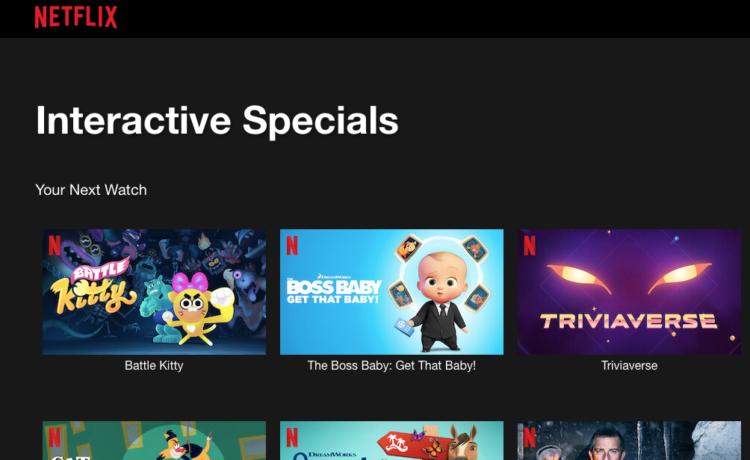750x460 pixels.
Task: Select the green cat cartoon thumbnail in second row
Action: point(154,440)
